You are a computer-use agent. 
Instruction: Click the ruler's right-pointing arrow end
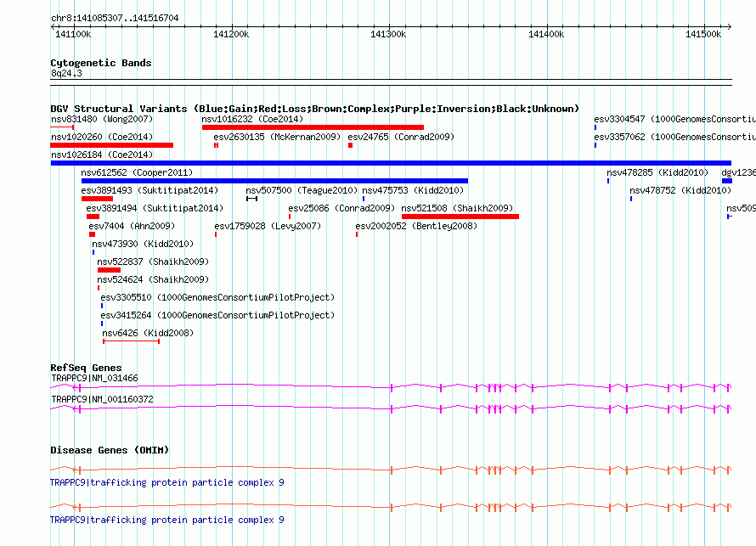click(x=729, y=26)
